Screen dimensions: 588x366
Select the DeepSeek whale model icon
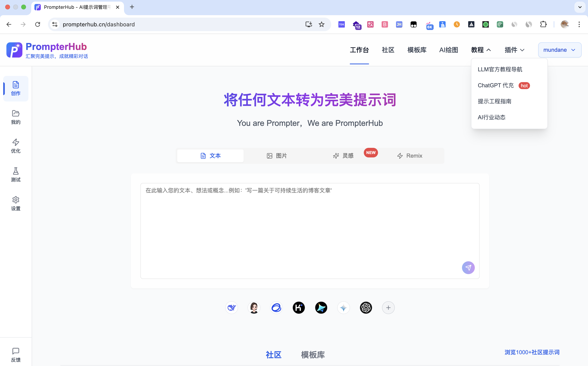231,308
